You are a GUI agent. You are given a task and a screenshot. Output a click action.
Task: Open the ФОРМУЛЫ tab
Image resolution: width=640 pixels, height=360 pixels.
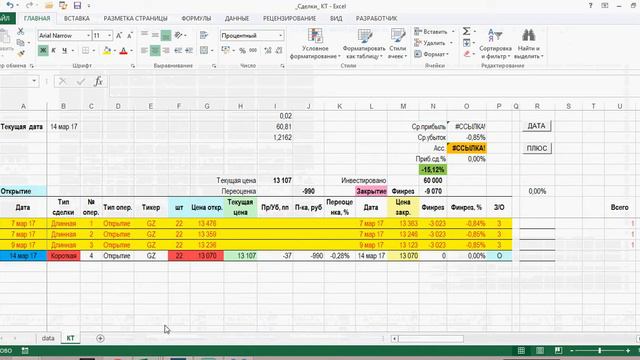click(x=196, y=18)
